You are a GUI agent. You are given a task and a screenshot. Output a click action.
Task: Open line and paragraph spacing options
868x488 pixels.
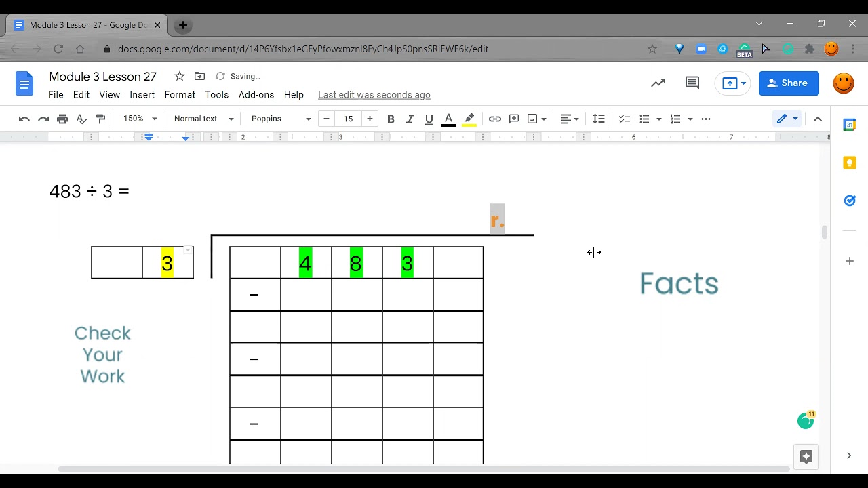point(599,119)
